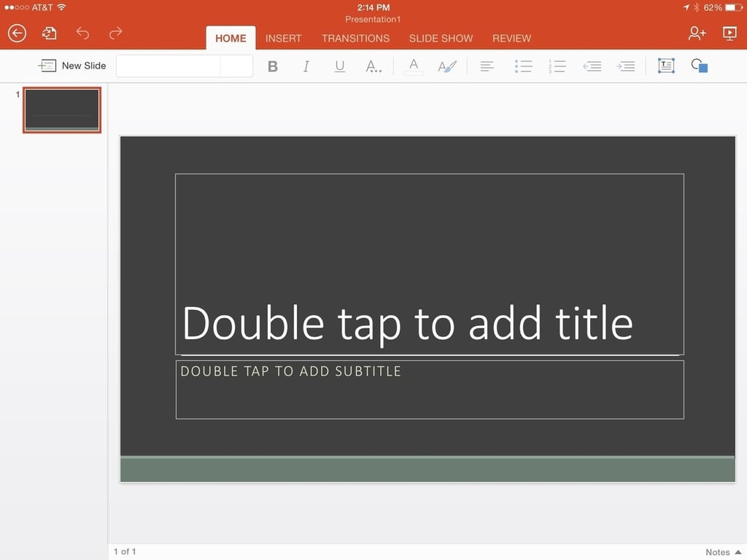Tap the battery indicator in status bar
747x560 pixels.
coord(734,7)
